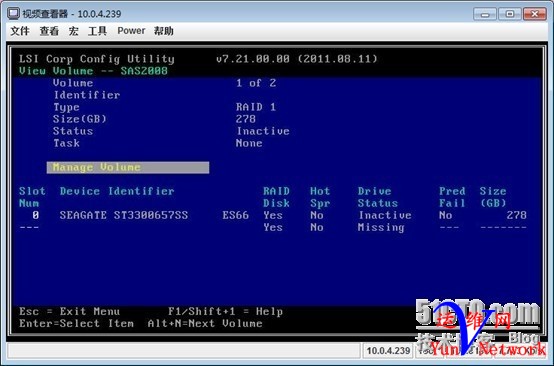
Task: Click the Enter=Select Item hint
Action: click(x=77, y=324)
